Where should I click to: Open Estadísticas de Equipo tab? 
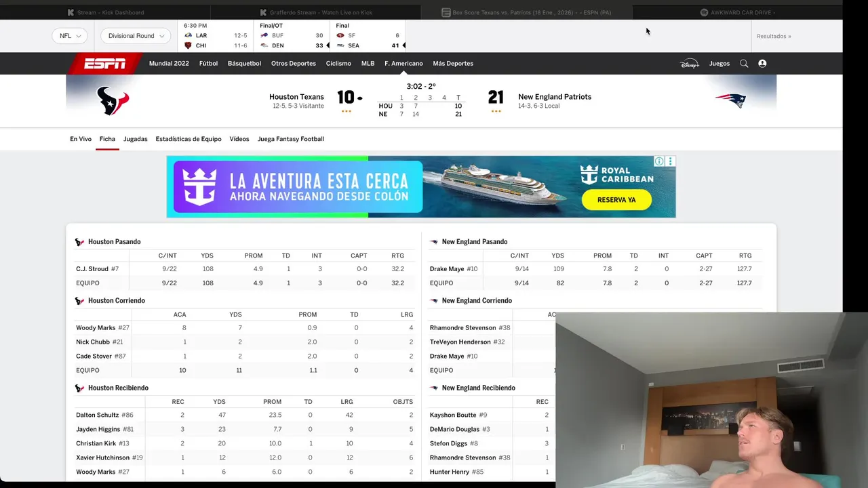[189, 139]
